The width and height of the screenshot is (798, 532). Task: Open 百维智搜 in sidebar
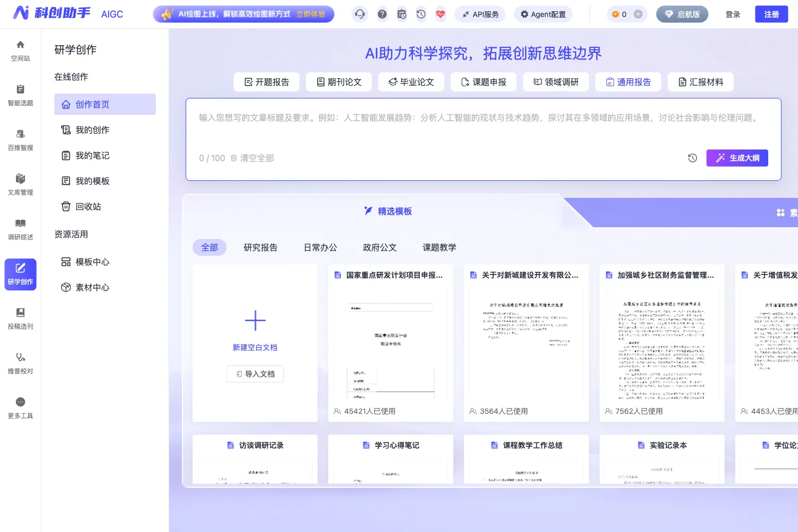[x=20, y=140]
